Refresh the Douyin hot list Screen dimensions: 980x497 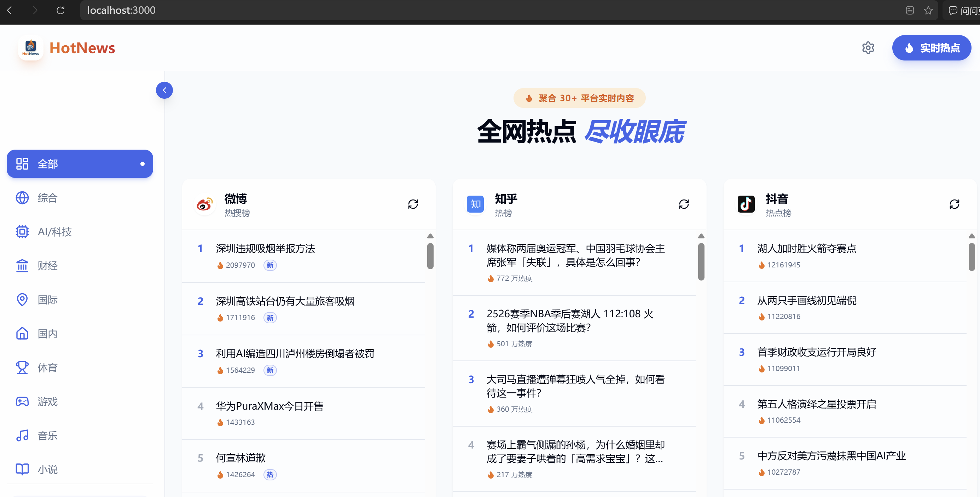(954, 204)
